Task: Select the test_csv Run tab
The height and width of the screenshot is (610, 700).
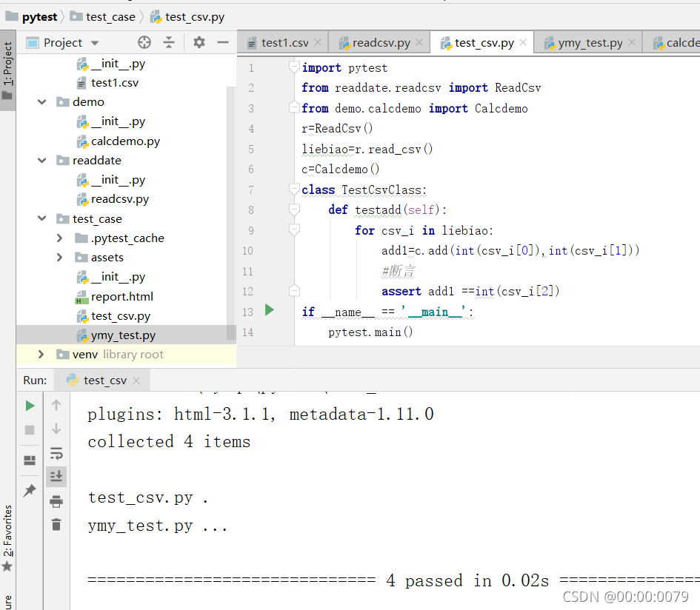Action: (102, 381)
